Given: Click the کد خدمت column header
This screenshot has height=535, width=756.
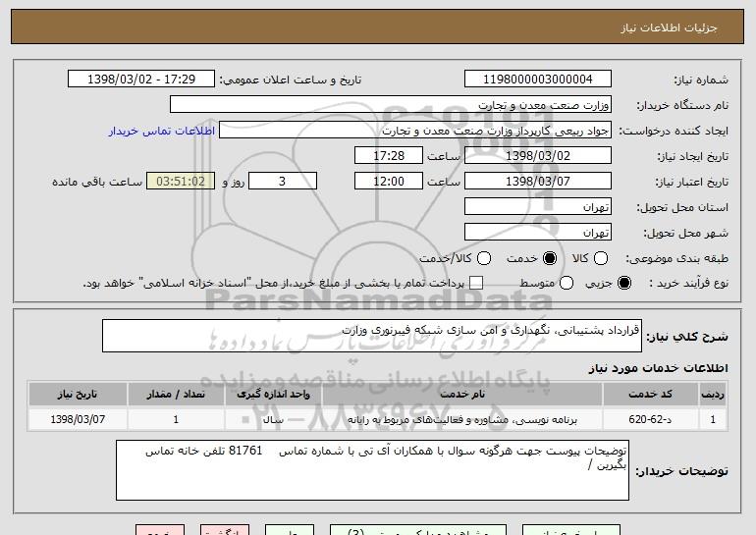Looking at the screenshot, I should pos(650,395).
